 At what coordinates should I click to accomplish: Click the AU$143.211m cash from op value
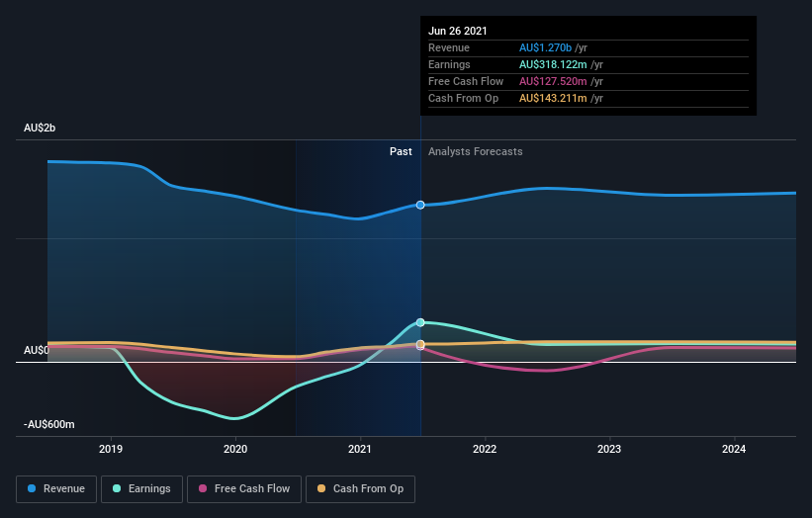(x=553, y=98)
